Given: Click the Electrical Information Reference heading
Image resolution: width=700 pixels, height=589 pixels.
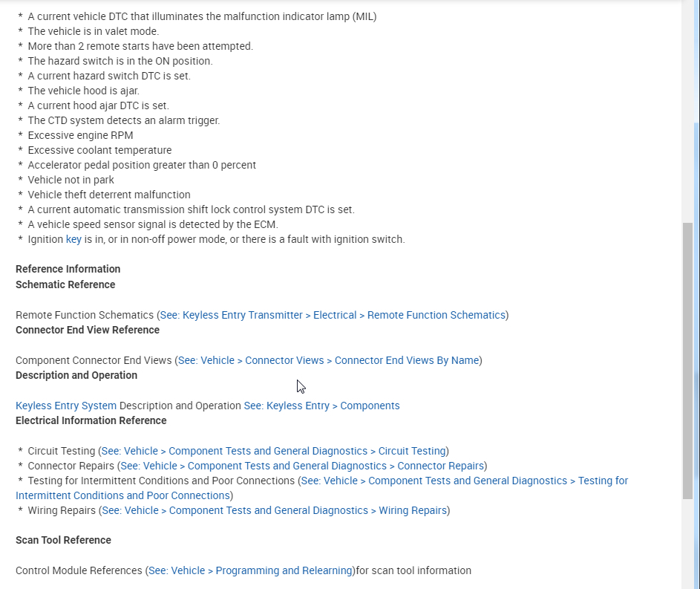Looking at the screenshot, I should 91,420.
